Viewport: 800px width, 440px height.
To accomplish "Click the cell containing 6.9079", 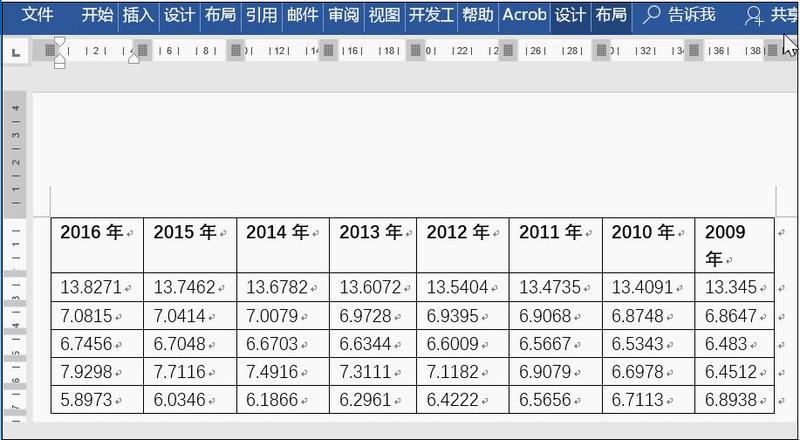I will pos(556,372).
